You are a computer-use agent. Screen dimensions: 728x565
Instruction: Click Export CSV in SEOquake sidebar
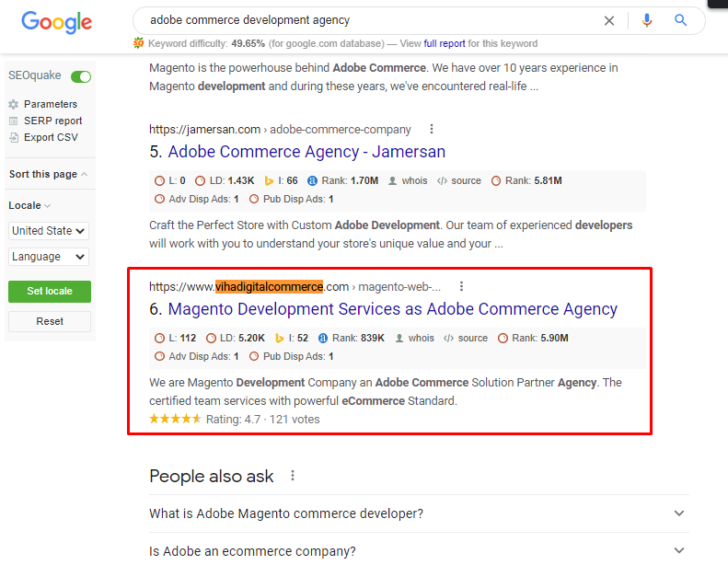click(x=43, y=137)
